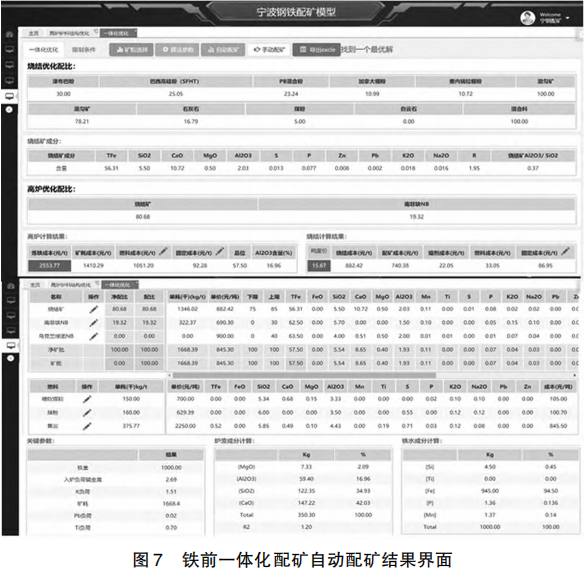585x577 pixels.
Task: Go to the 主页 tab in the upper screenshot
Action: 34,33
